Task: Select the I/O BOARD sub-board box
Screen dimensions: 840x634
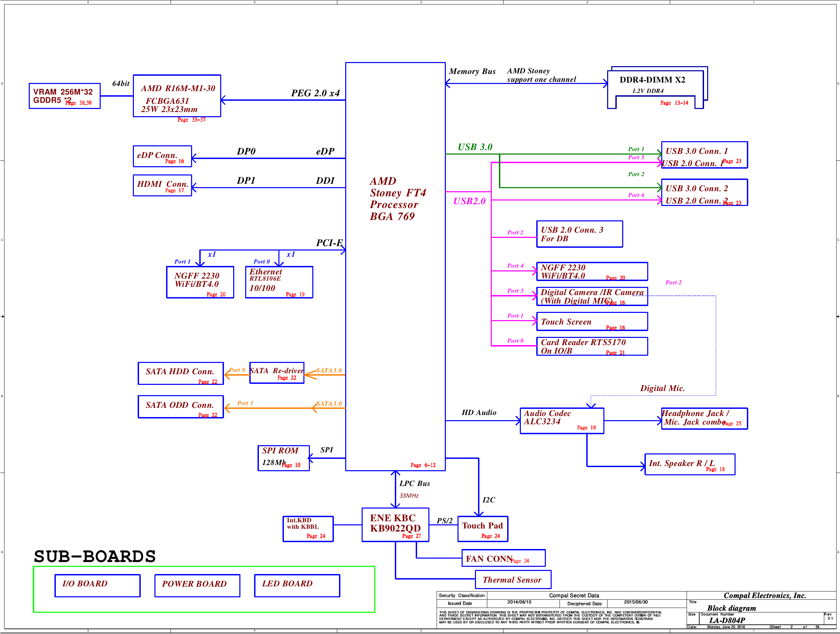Action: tap(98, 586)
